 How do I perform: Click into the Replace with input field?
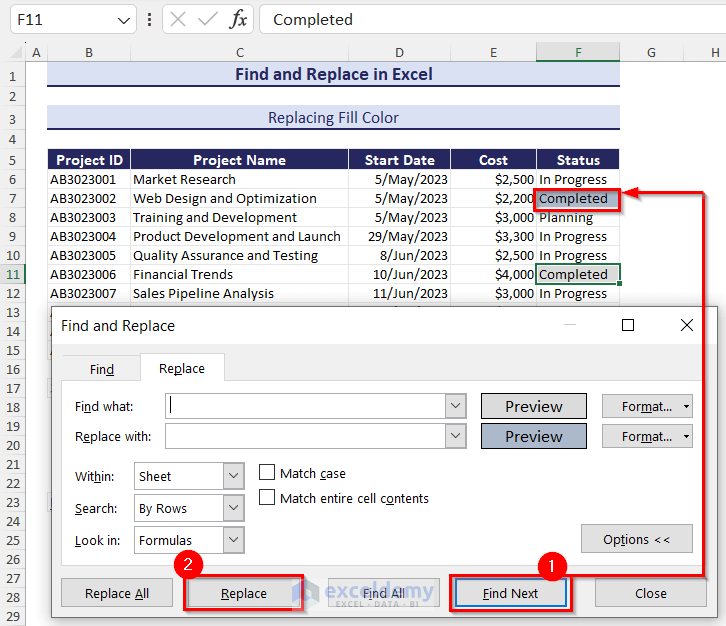(x=306, y=436)
